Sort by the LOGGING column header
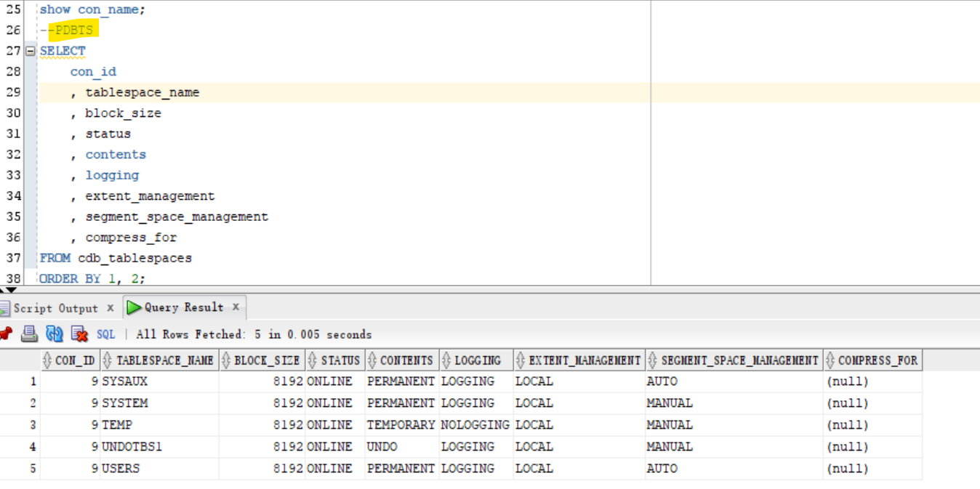 476,360
